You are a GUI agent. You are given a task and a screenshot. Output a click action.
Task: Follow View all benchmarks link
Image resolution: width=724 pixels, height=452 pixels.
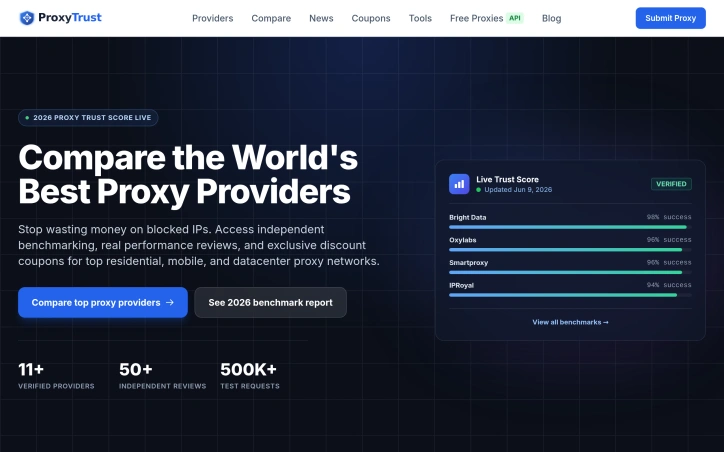570,322
